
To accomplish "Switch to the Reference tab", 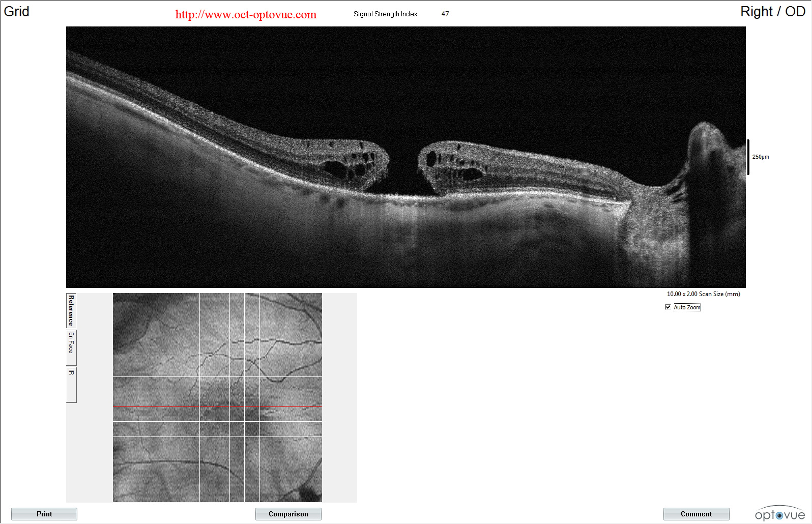I will [71, 310].
